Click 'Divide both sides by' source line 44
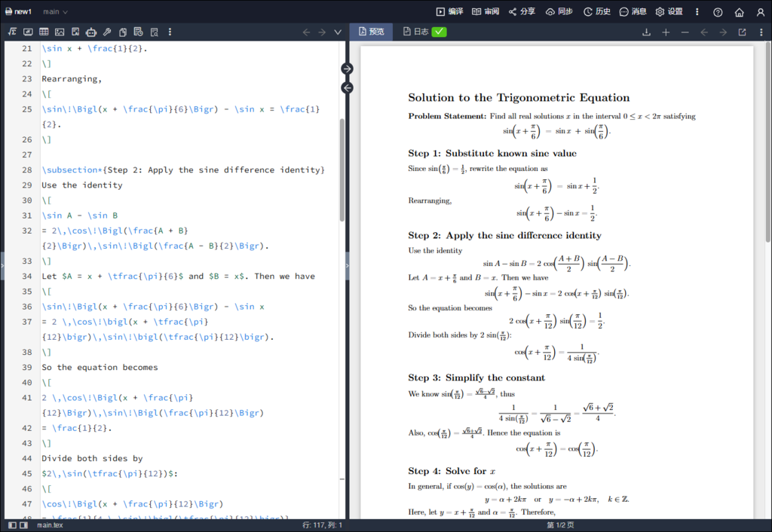 92,458
